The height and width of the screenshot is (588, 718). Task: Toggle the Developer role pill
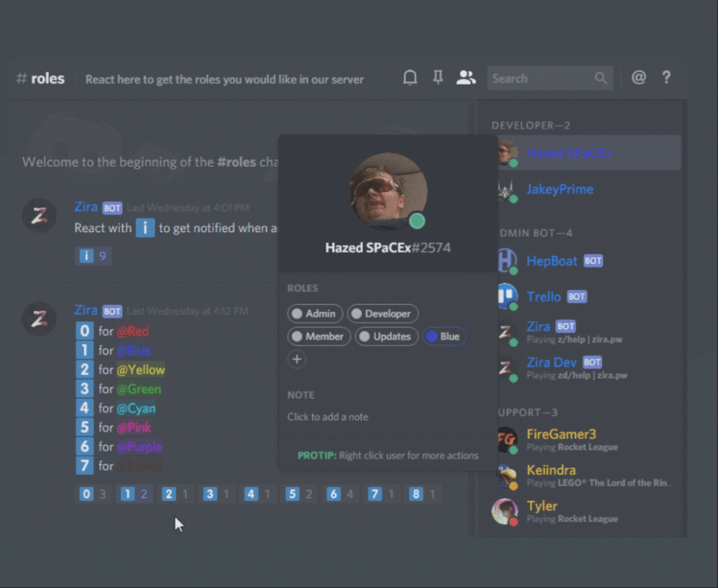(x=382, y=313)
